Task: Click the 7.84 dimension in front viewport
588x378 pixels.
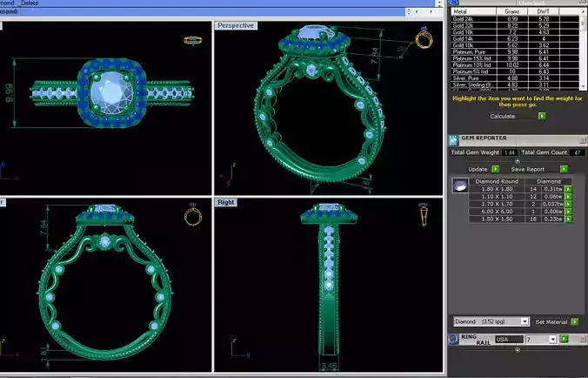Action: (43, 228)
